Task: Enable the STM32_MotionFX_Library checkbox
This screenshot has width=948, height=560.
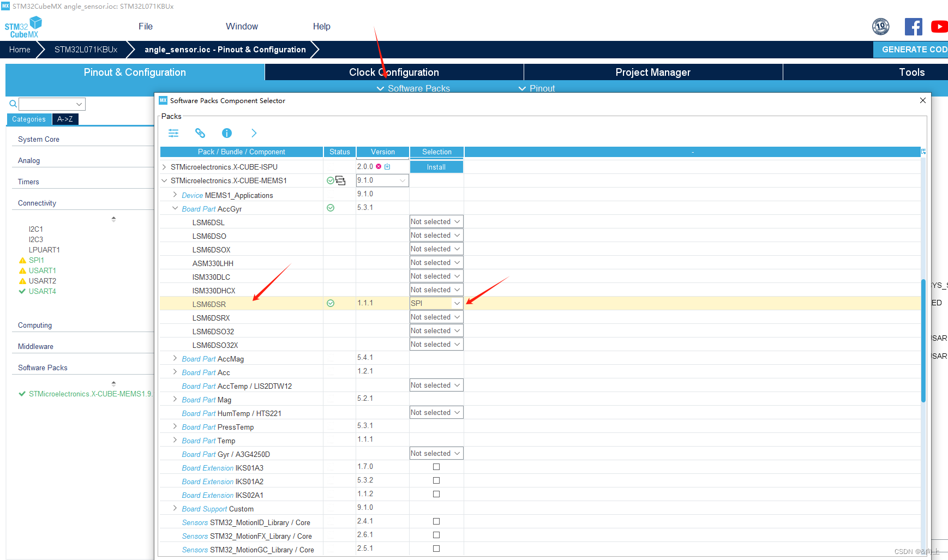Action: tap(436, 535)
